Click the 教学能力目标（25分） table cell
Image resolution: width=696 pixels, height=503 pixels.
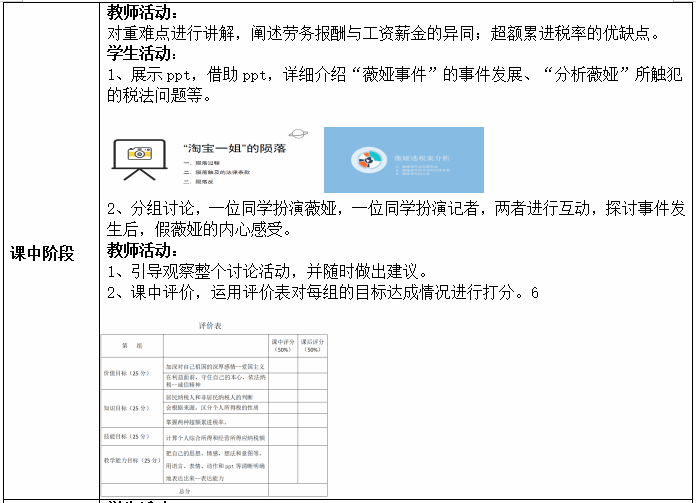click(133, 459)
